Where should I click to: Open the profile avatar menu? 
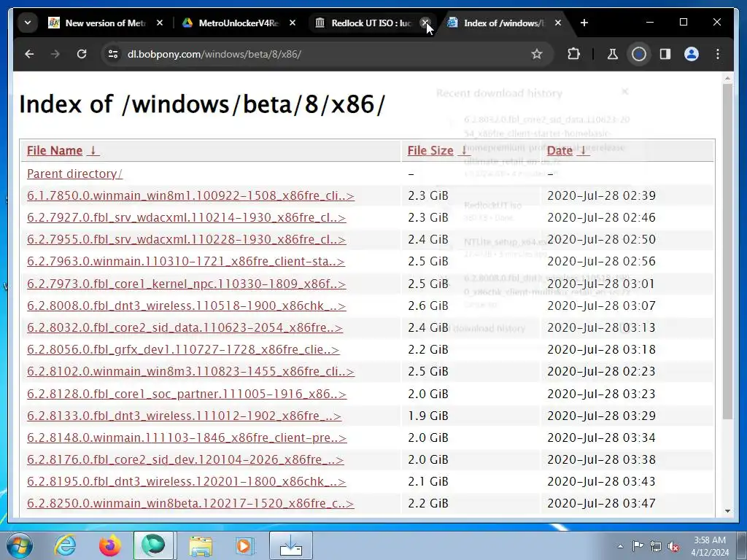tap(692, 54)
